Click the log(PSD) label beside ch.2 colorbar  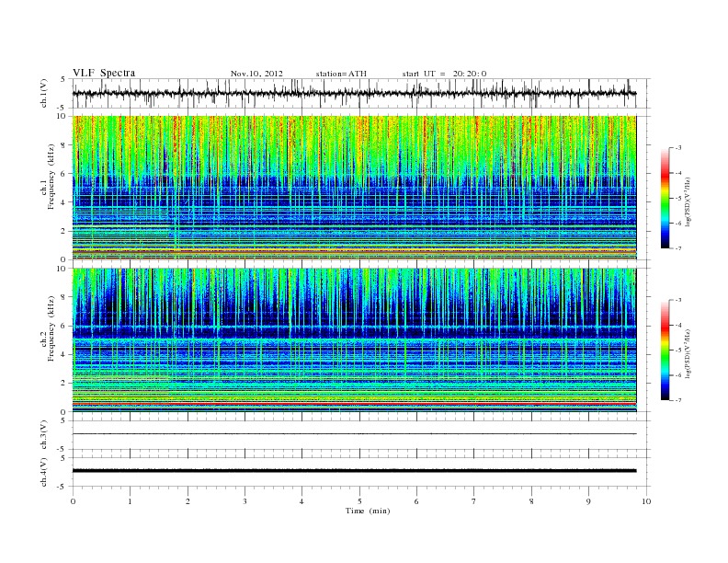coord(688,353)
